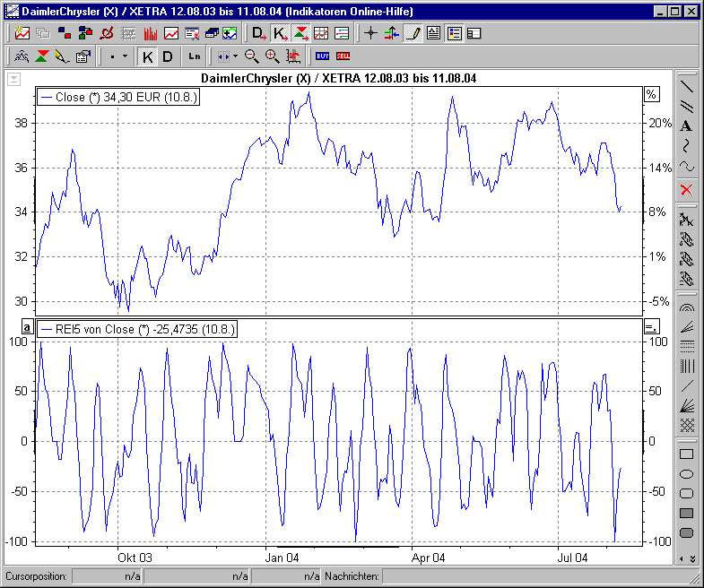Click the BUY order icon

[x=322, y=56]
